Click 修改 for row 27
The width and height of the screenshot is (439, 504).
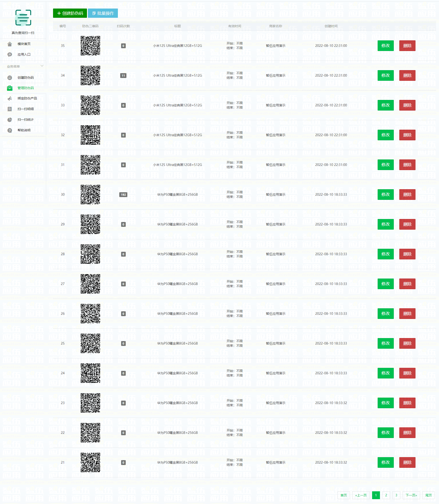click(385, 284)
